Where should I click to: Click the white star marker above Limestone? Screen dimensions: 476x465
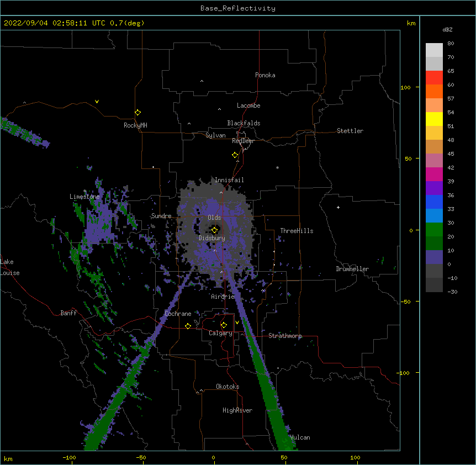coord(85,191)
